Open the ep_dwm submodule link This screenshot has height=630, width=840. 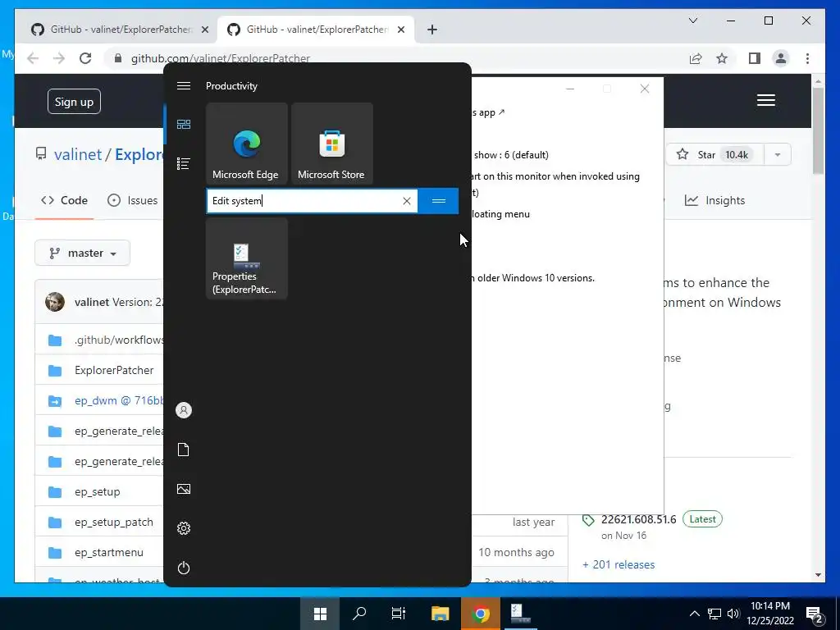coord(119,400)
